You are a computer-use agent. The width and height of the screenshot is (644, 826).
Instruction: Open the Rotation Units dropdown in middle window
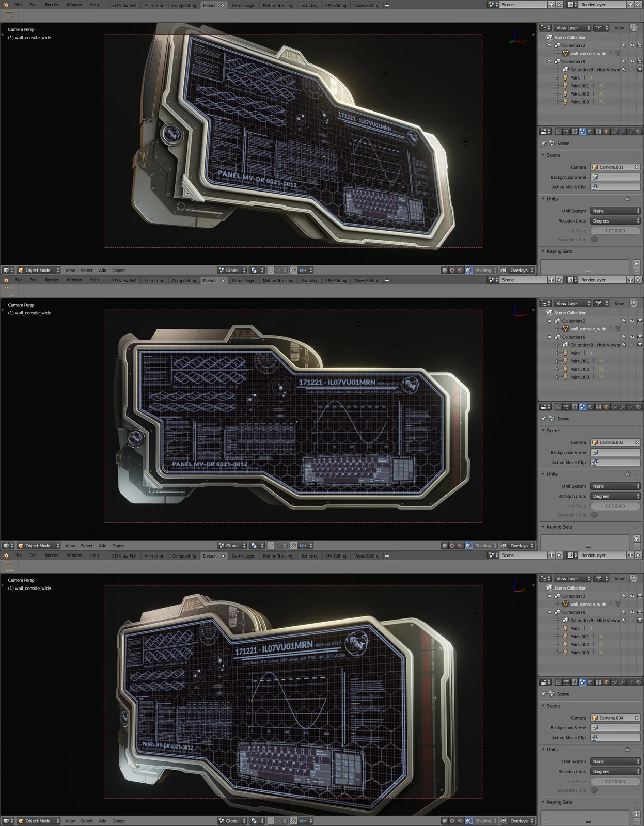tap(616, 496)
